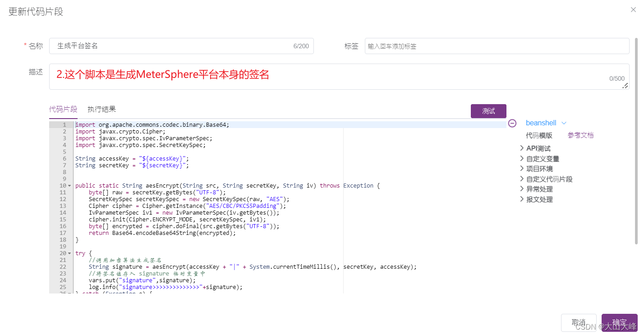Grab the description textarea resize handle
Image resolution: width=644 pixels, height=335 pixels.
coord(626,86)
